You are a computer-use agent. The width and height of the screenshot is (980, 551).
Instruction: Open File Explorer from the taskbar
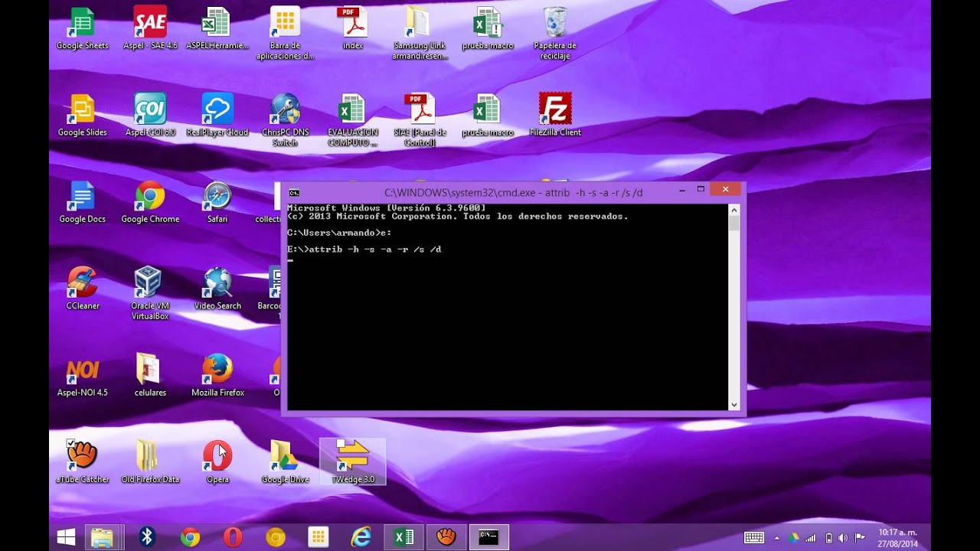[x=102, y=538]
